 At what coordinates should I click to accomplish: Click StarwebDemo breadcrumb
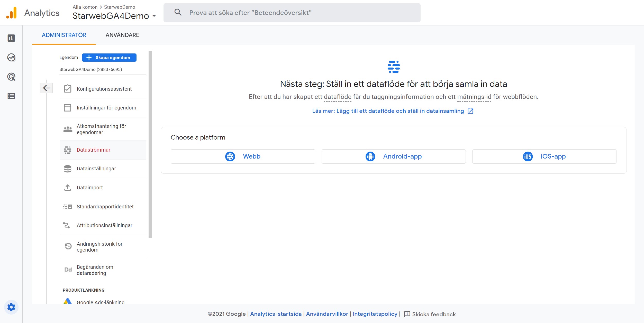tap(120, 7)
